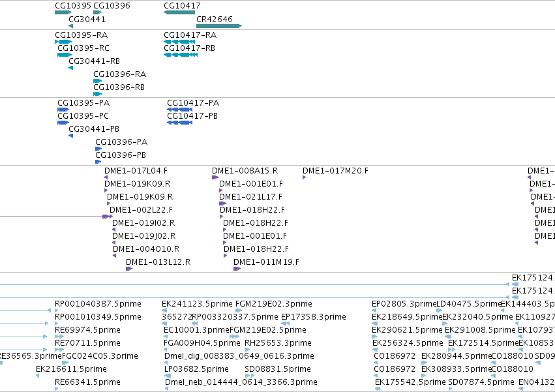Screen dimensions: 555x392
Task: Open protein CG10396-PB
Action: click(121, 155)
